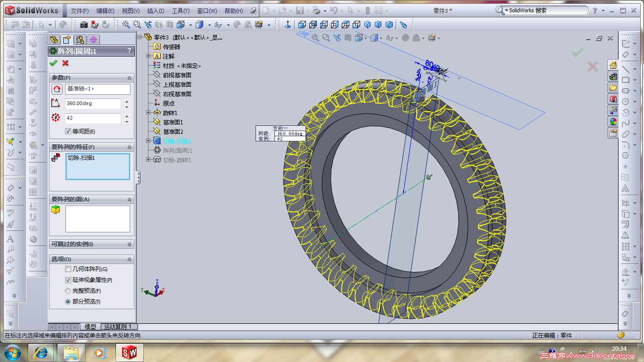Click the Undo toolbar icon
The height and width of the screenshot is (362, 644).
[334, 10]
